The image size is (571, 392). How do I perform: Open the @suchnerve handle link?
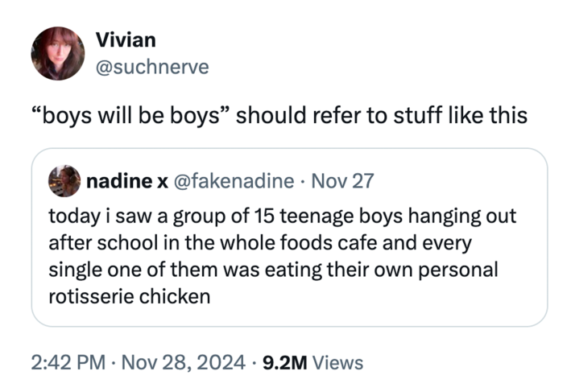click(151, 67)
